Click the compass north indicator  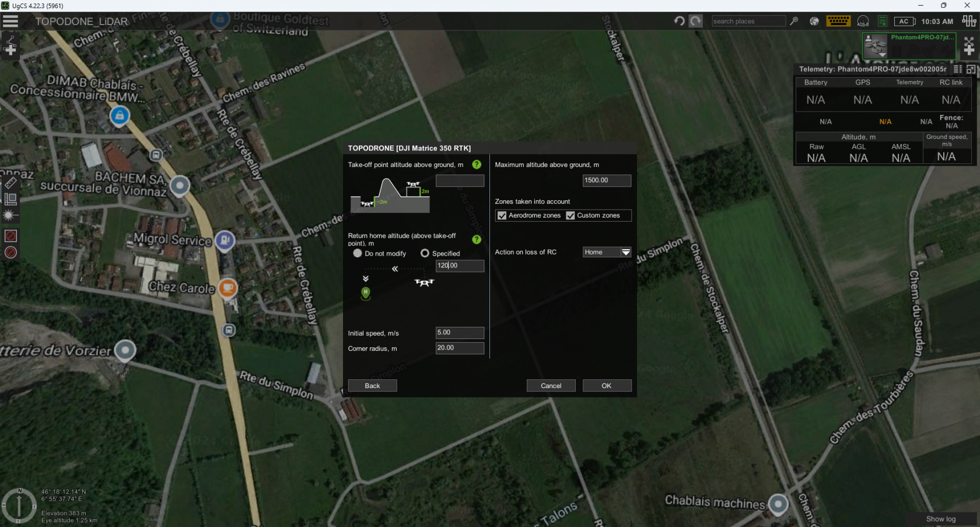(x=19, y=505)
